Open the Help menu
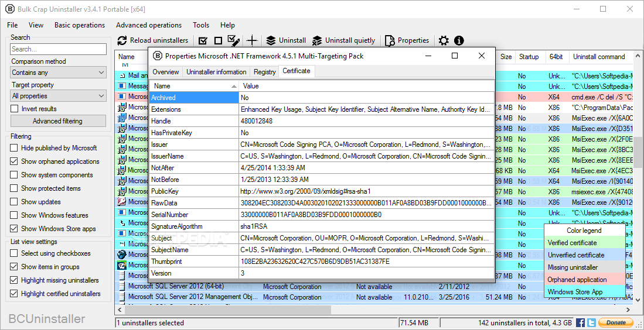This screenshot has height=330, width=644. (x=227, y=25)
